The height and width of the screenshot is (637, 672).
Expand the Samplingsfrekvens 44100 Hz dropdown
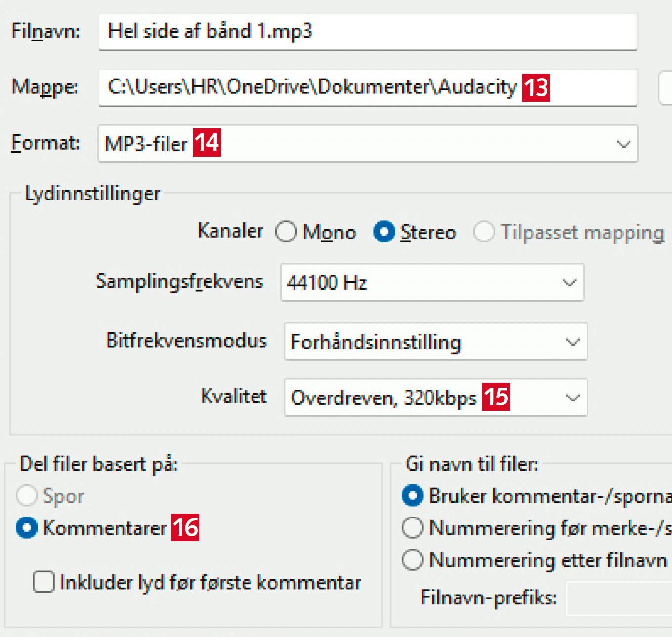click(x=432, y=282)
